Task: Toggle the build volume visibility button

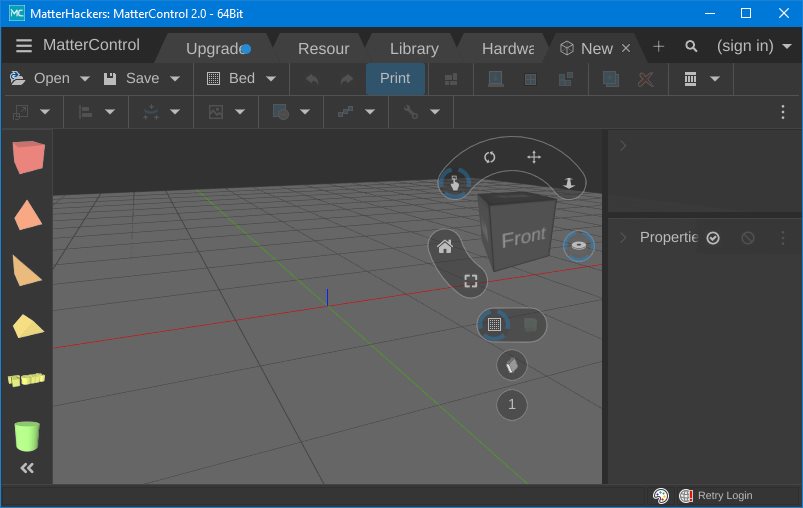Action: pos(530,324)
